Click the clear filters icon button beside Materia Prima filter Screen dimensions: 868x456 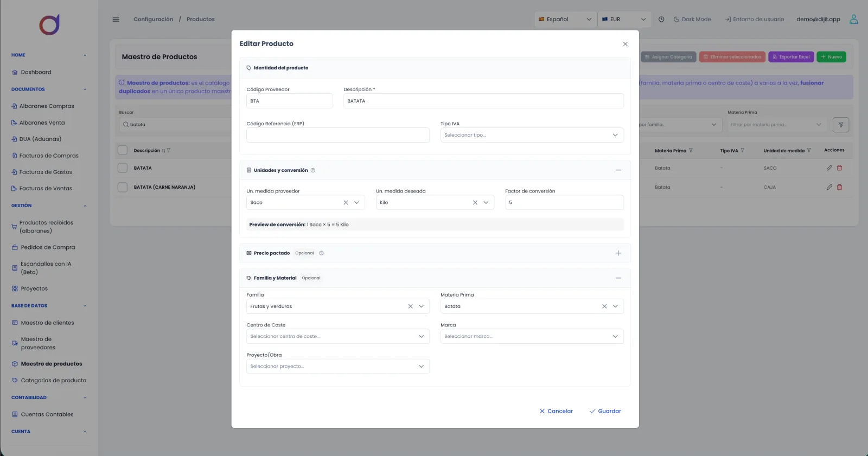(841, 125)
